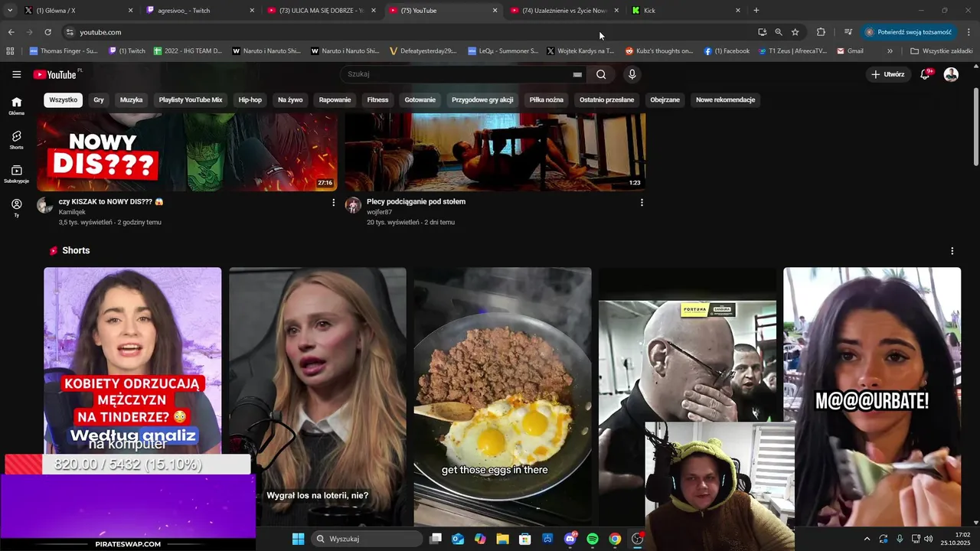
Task: Open File Explorer from the taskbar
Action: pyautogui.click(x=502, y=539)
